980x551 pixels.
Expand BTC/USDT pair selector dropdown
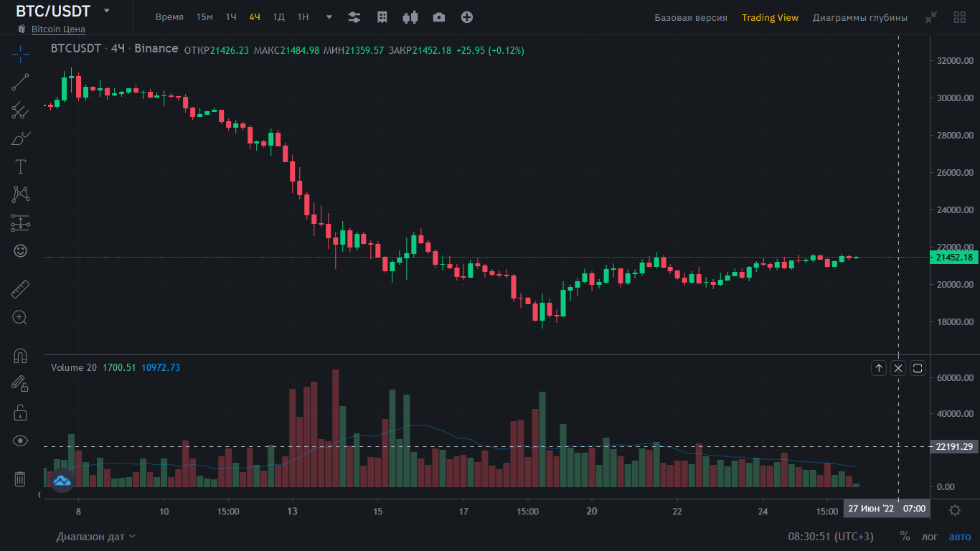point(107,11)
